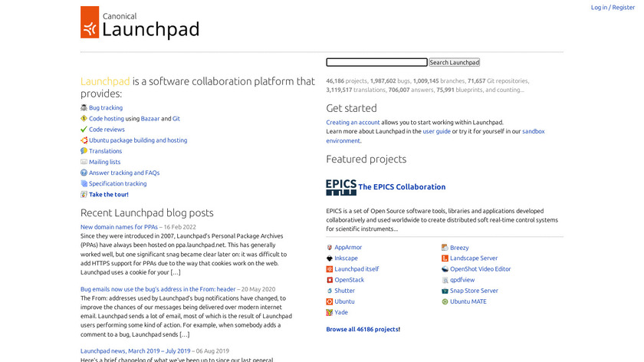Open the Ubuntu project link
Image resolution: width=644 pixels, height=362 pixels.
tap(344, 301)
